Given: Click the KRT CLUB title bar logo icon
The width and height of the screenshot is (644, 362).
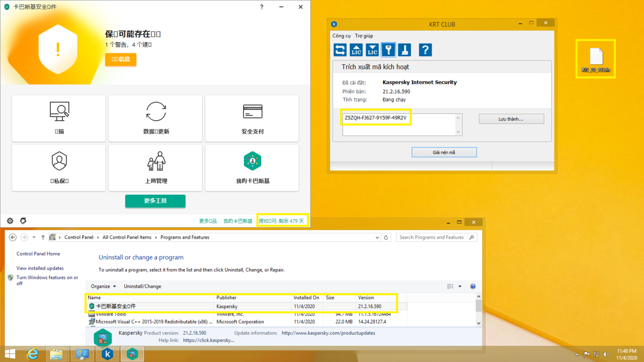Looking at the screenshot, I should coord(334,24).
